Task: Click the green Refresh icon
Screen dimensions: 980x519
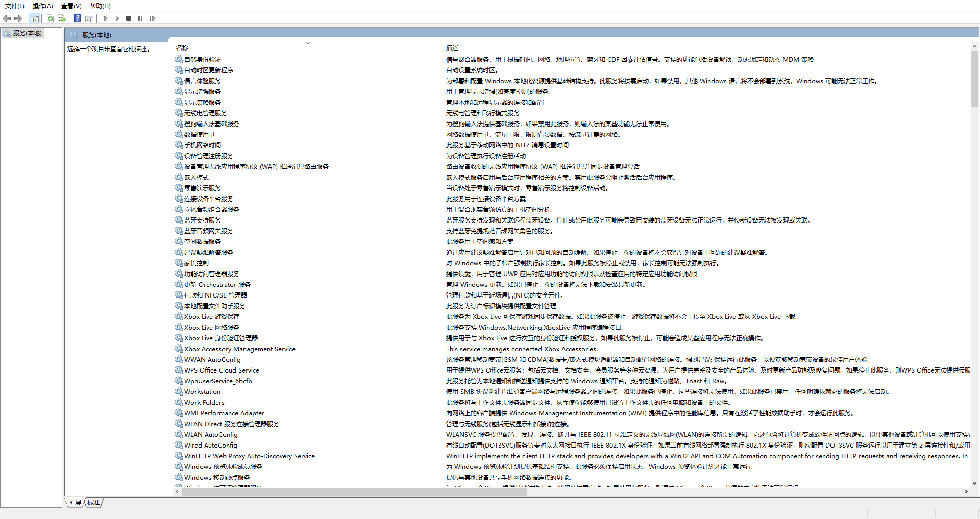Action: [x=50, y=19]
